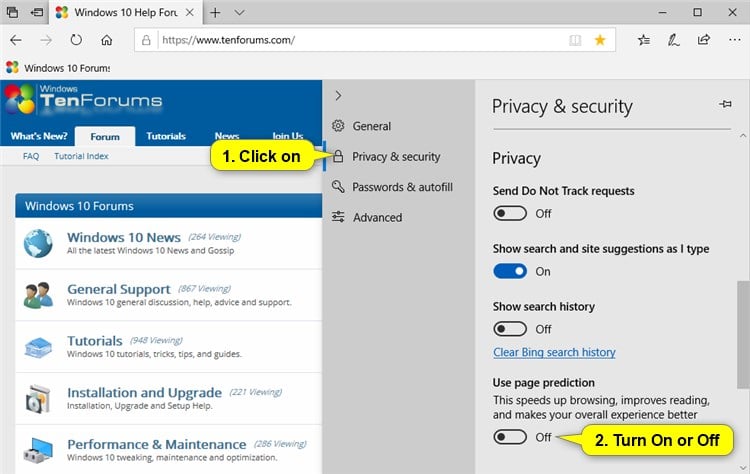The width and height of the screenshot is (750, 474).
Task: Switch to What's New? tab
Action: pyautogui.click(x=39, y=136)
